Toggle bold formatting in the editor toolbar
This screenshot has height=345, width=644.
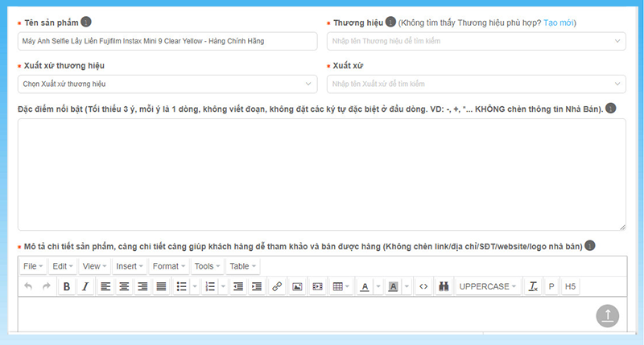[x=67, y=286]
